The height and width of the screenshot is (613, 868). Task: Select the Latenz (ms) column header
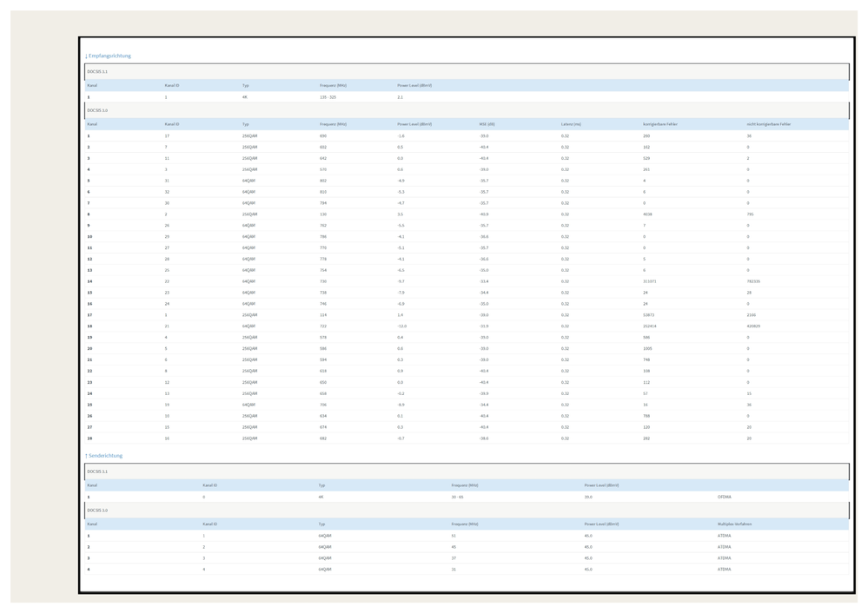click(x=571, y=124)
